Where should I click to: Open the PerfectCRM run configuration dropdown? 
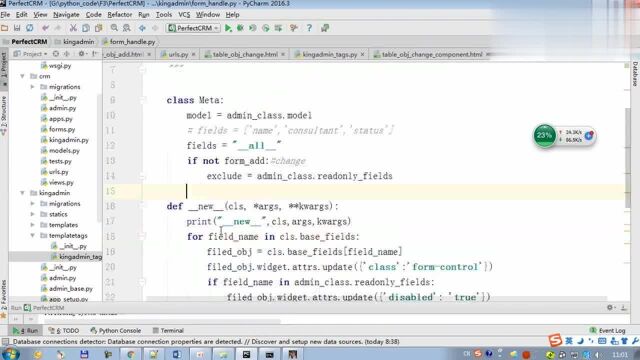tap(193, 28)
